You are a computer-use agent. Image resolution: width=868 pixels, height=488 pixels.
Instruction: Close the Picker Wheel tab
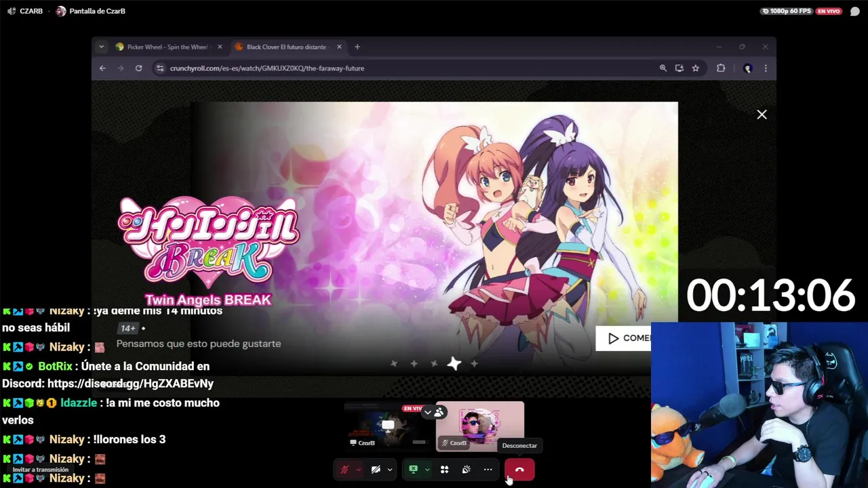220,47
